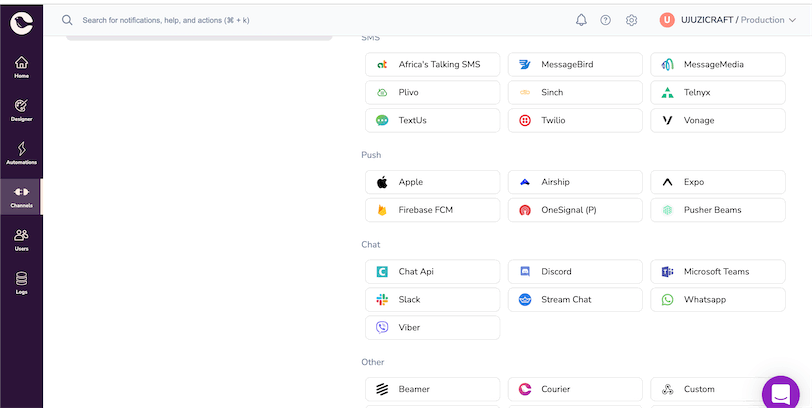Choose the Slack provider

click(432, 299)
